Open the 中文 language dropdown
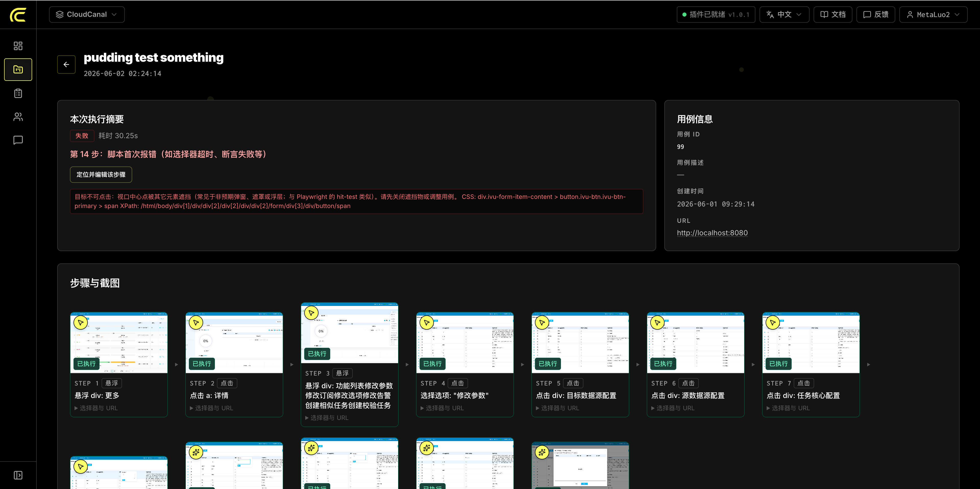Viewport: 980px width, 489px height. click(784, 15)
